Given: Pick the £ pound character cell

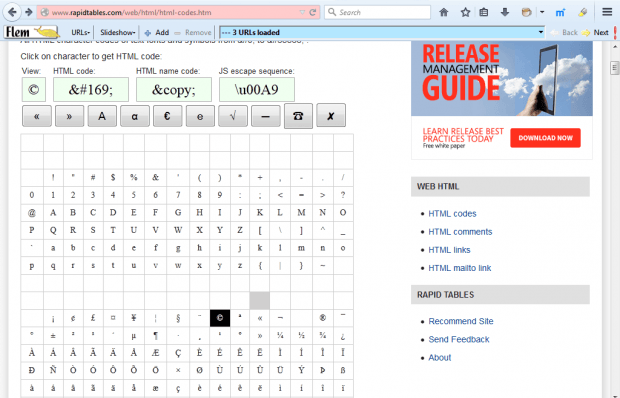Looking at the screenshot, I should 93,318.
